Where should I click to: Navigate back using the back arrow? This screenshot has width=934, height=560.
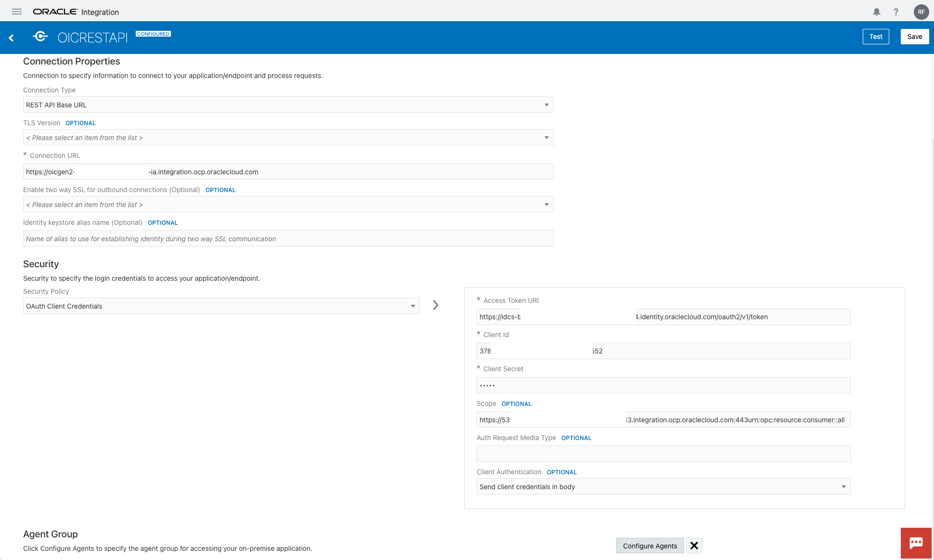(11, 37)
